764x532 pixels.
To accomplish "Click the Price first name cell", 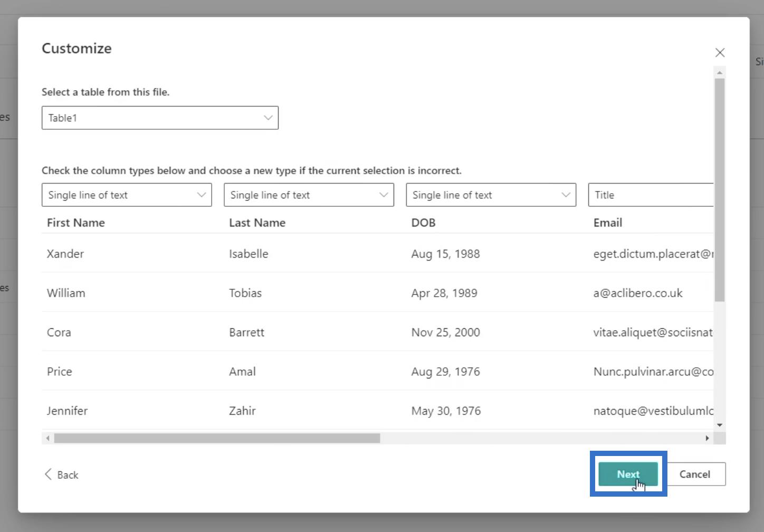I will coord(59,372).
